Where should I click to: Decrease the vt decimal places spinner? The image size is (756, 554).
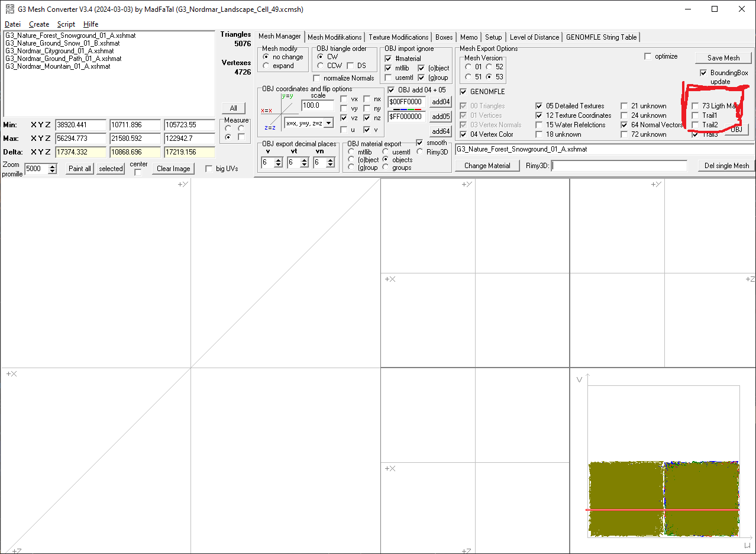tap(306, 165)
